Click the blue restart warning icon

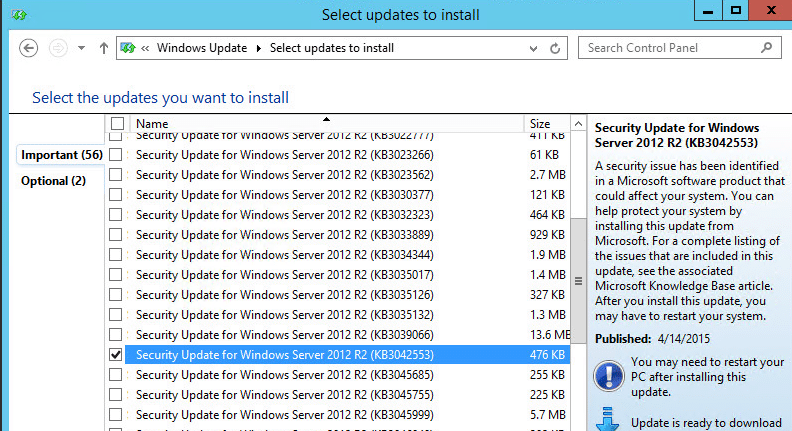pyautogui.click(x=609, y=376)
